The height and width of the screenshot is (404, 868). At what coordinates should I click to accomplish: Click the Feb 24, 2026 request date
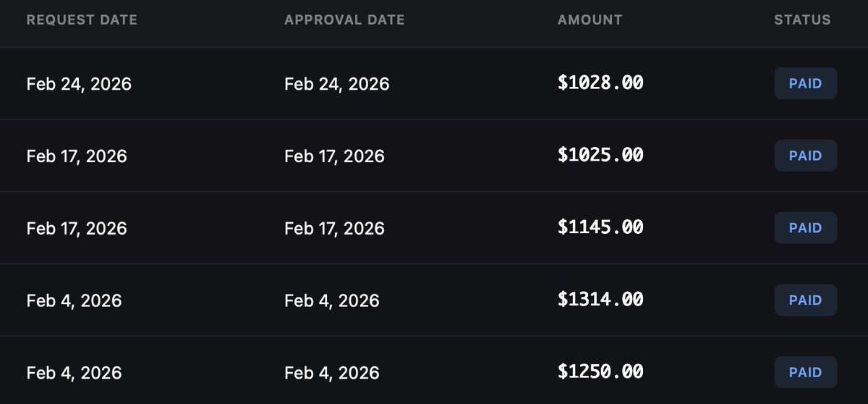pyautogui.click(x=79, y=84)
